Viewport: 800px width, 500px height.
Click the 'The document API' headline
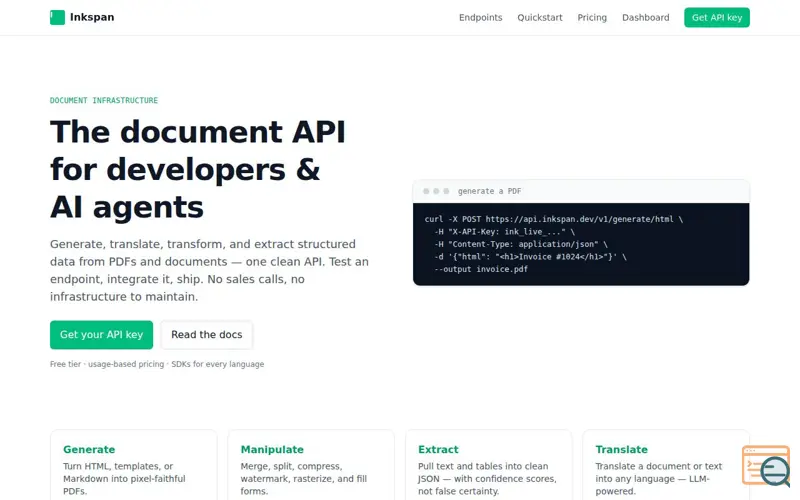(x=198, y=169)
